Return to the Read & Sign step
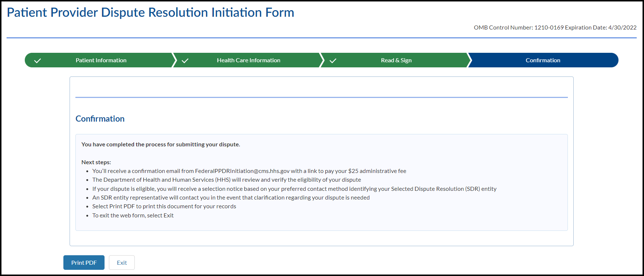Viewport: 644px width, 276px height. 396,60
